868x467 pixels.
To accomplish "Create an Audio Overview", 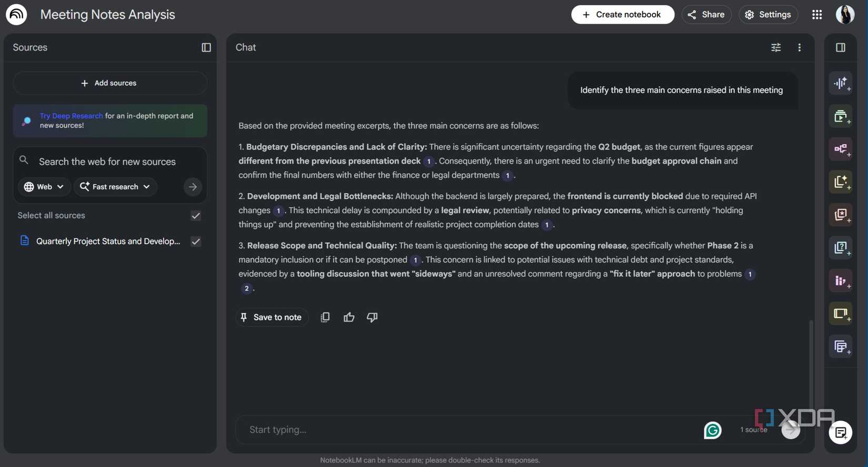I will [x=840, y=83].
